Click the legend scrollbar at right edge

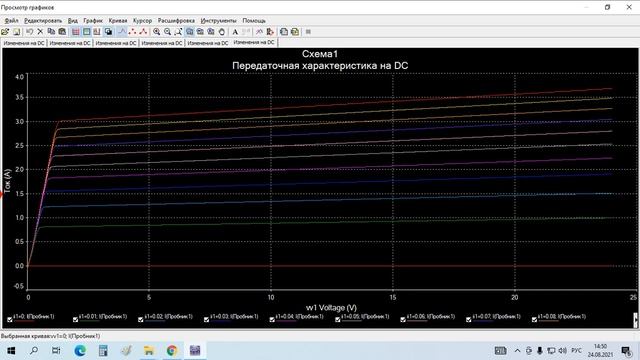pos(635,320)
